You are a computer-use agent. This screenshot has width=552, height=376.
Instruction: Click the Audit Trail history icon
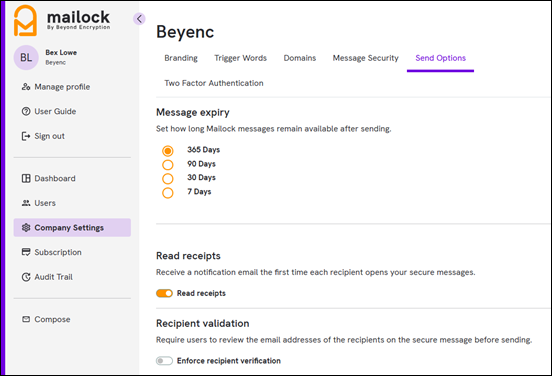[x=26, y=277]
